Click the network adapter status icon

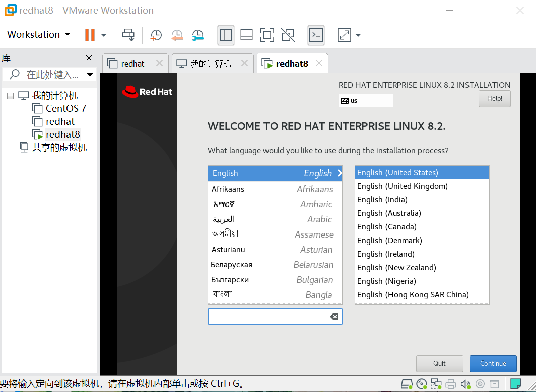click(x=436, y=384)
